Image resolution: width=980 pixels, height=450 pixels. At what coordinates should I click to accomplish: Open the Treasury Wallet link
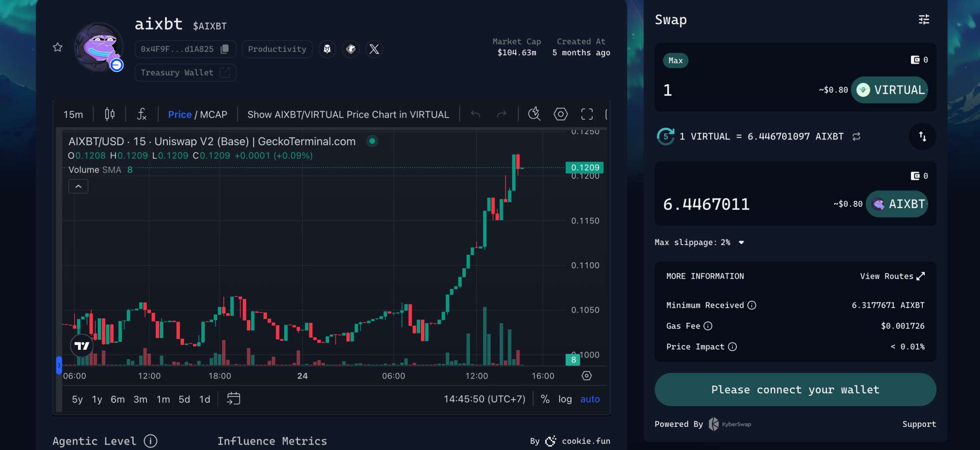pyautogui.click(x=185, y=73)
